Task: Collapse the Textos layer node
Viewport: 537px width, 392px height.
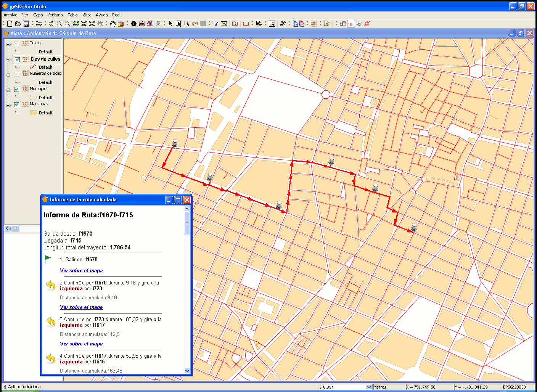Action: [8, 44]
